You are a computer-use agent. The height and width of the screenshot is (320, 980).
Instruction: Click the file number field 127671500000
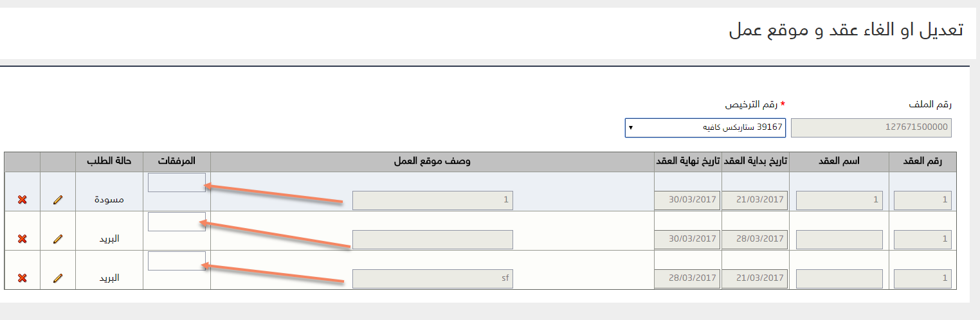[x=871, y=127]
